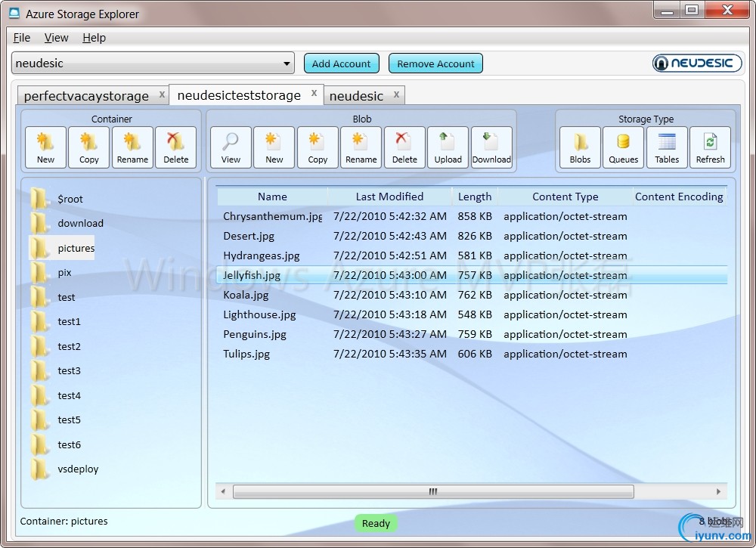
Task: Select the Tulips.jpg blob
Action: (472, 354)
